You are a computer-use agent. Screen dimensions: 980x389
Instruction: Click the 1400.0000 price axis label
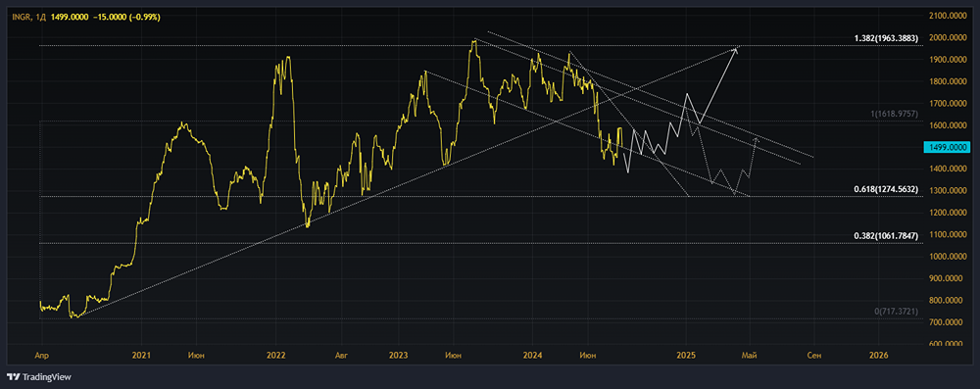pyautogui.click(x=947, y=169)
